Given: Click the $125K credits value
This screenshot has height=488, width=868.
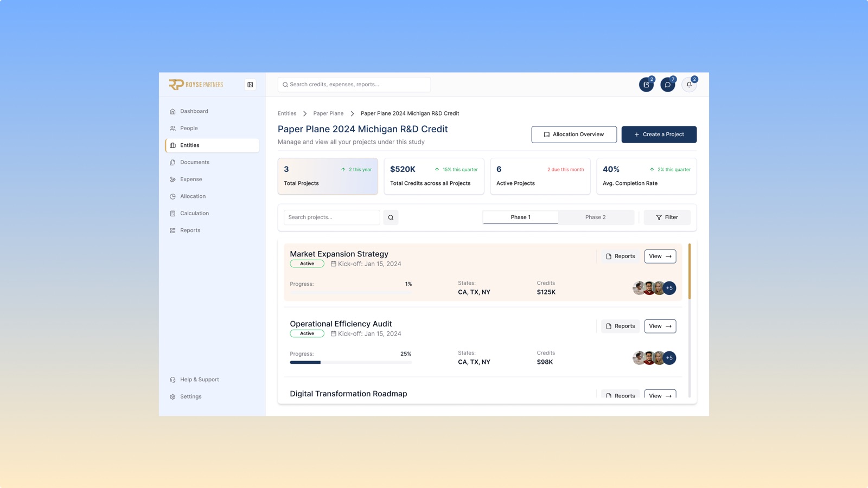Looking at the screenshot, I should click(546, 292).
